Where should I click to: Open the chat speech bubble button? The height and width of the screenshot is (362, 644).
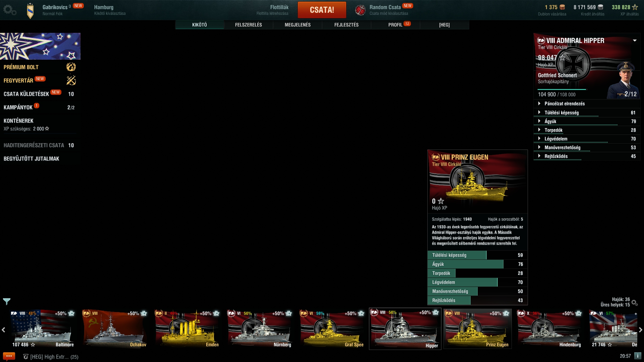[x=9, y=356]
